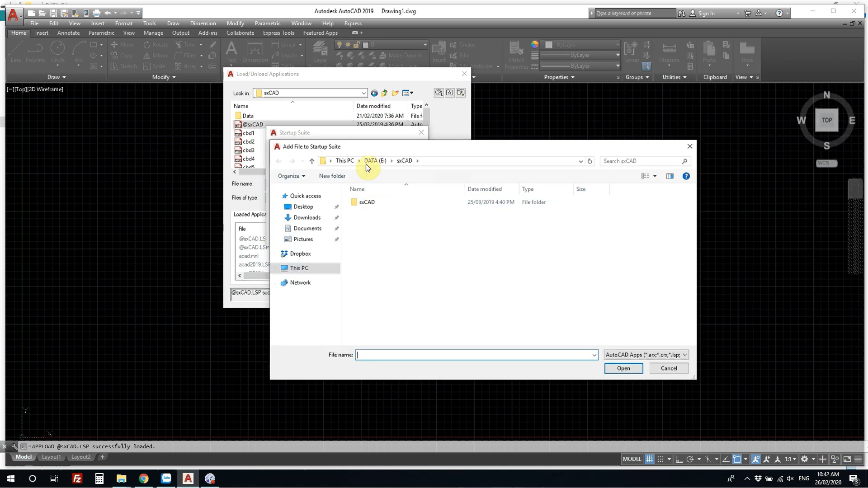Click Create New Folder icon in Load/Unload Applications
This screenshot has height=488, width=868.
click(395, 93)
